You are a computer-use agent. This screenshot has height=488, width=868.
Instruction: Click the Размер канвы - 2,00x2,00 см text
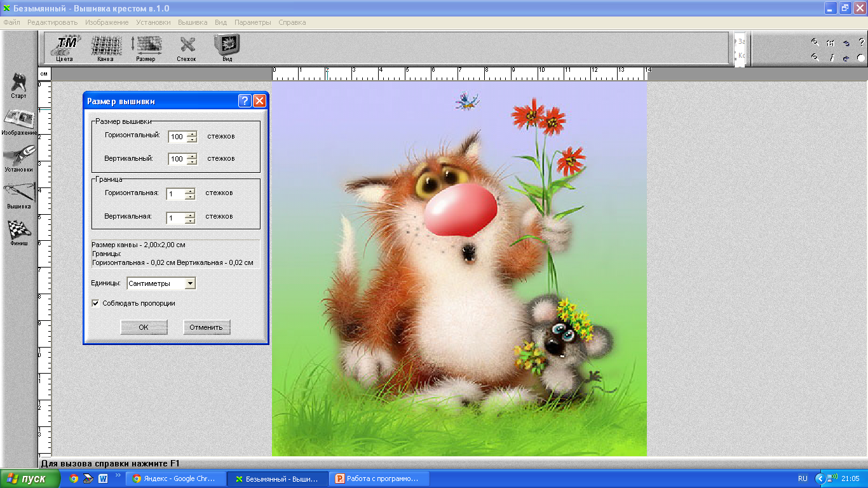(x=139, y=245)
